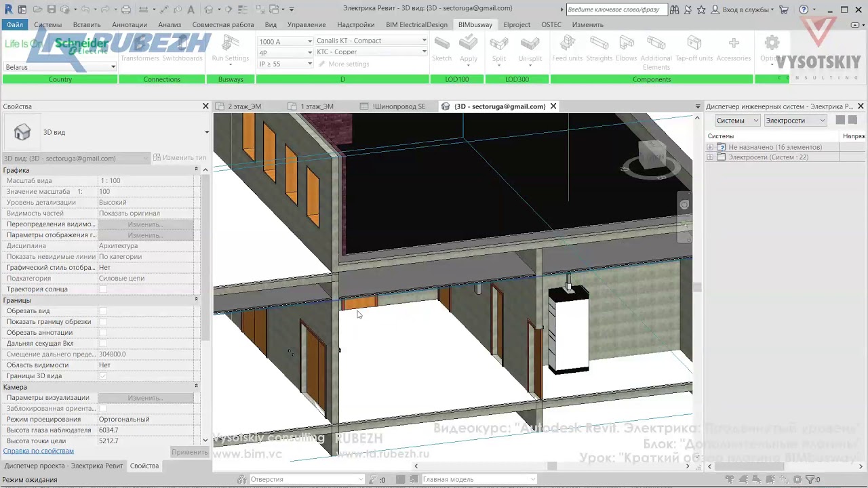868x488 pixels.
Task: Click 'Изменить...' for 'Переопределения видимости'
Action: coord(146,224)
